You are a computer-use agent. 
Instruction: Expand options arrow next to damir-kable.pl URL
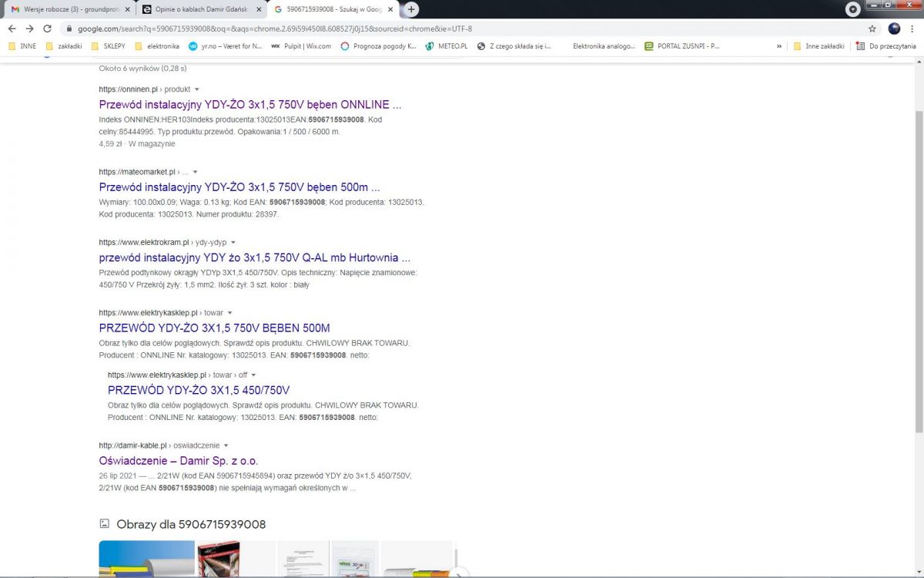(x=226, y=445)
